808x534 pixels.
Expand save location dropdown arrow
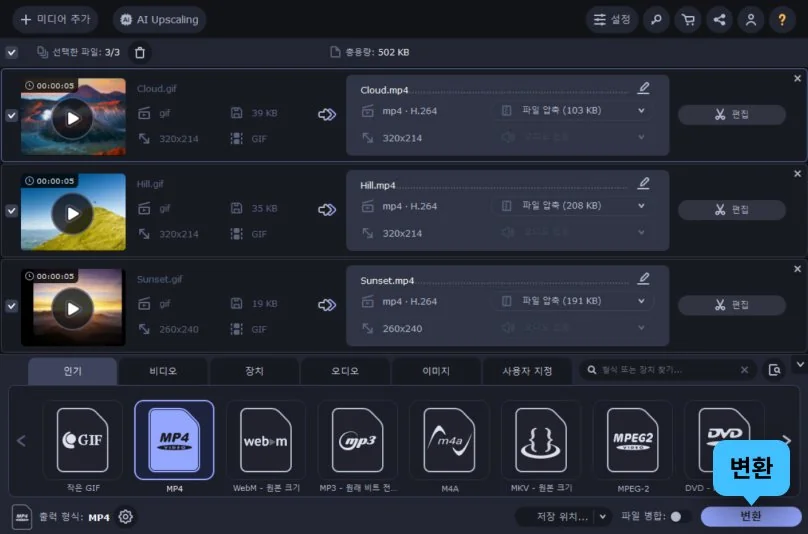click(602, 516)
